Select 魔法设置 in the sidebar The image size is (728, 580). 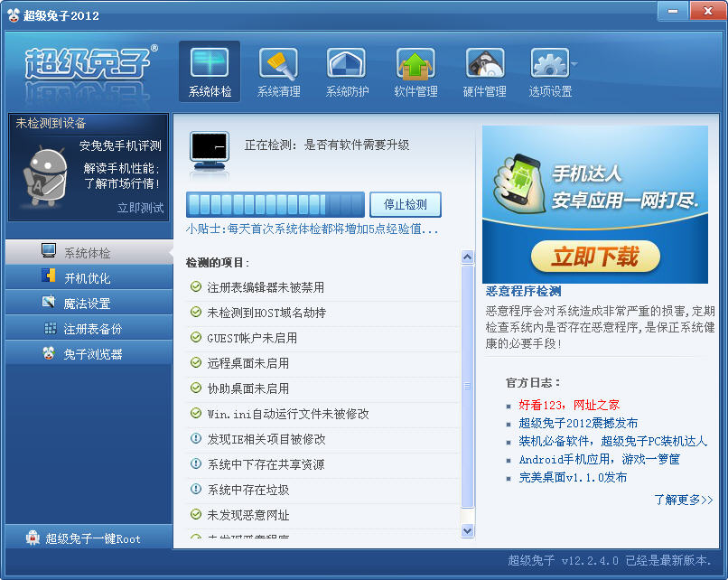coord(87,304)
